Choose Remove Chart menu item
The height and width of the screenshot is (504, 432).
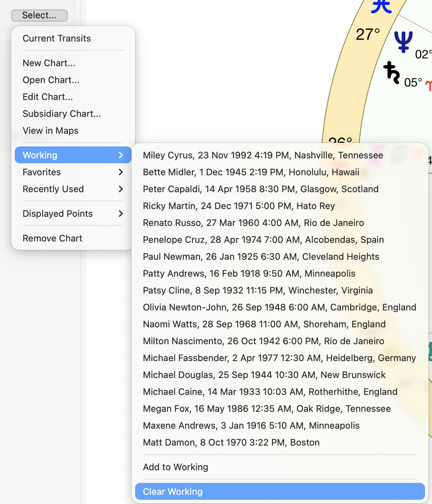coord(73,238)
